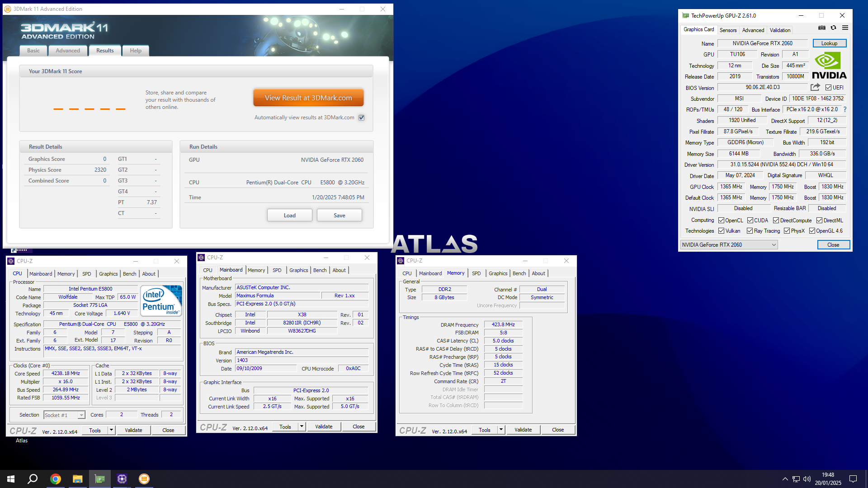Toggle the OpenCL checkbox
Screen dimensions: 868x488
721,221
